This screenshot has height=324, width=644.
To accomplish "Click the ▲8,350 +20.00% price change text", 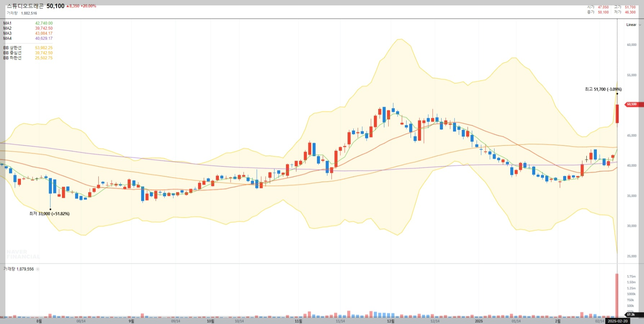I will [81, 6].
